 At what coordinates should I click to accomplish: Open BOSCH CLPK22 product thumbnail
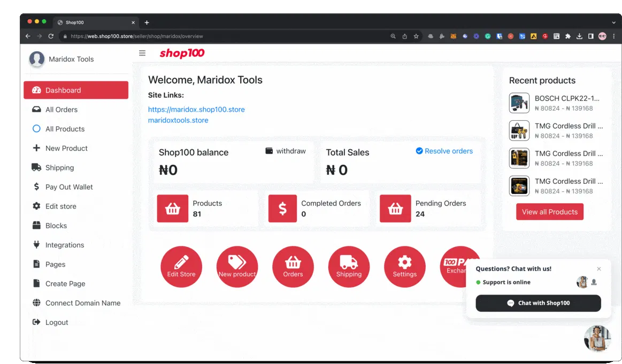click(519, 103)
